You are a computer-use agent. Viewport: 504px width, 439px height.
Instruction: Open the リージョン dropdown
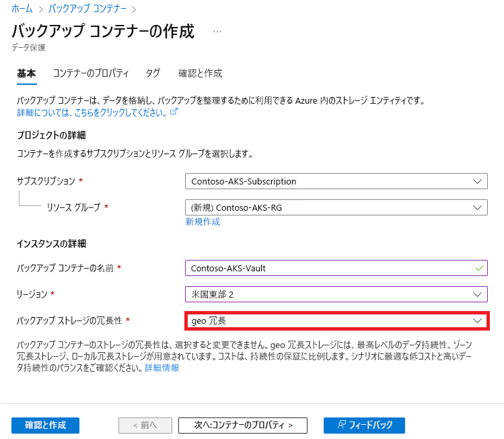336,294
